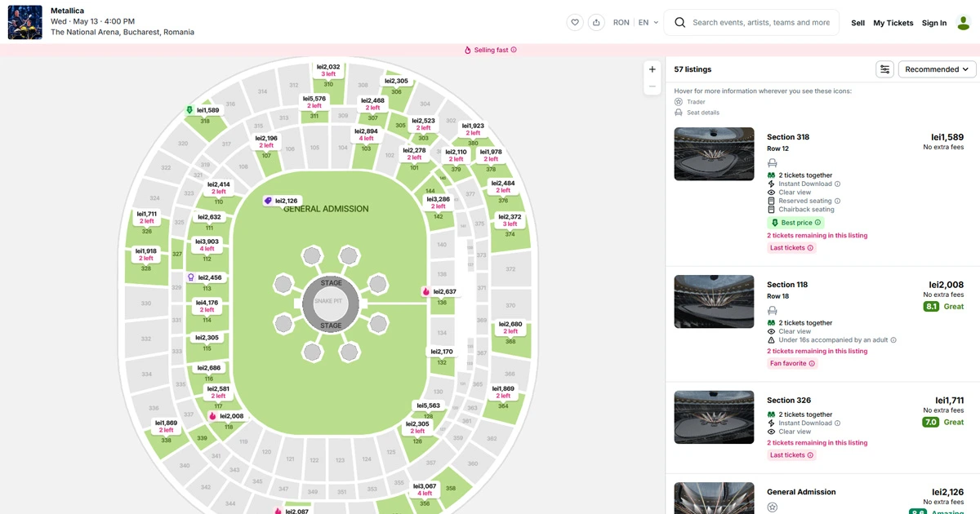Open the listing filters icon next to Recommended

[x=884, y=69]
